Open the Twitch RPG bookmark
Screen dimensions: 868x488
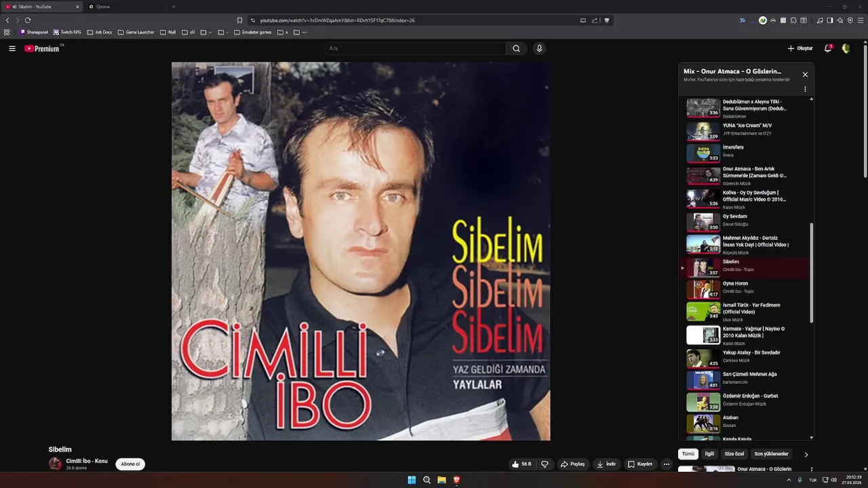click(67, 32)
